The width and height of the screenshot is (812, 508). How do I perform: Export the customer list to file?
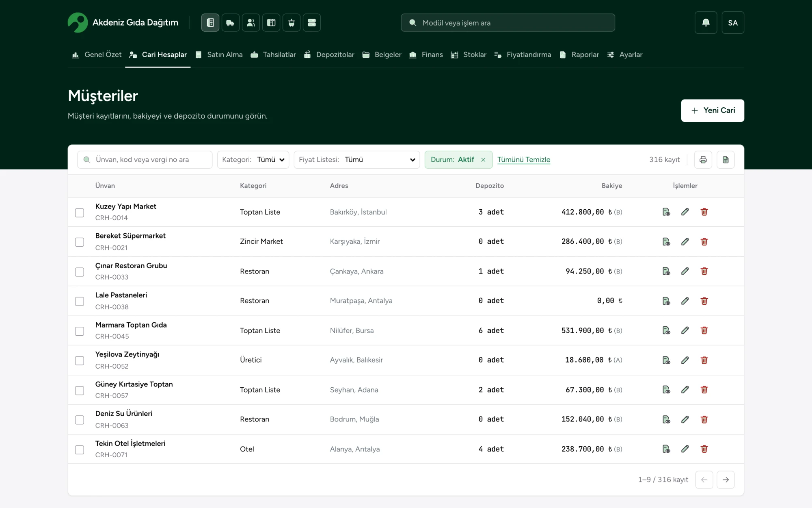click(x=726, y=160)
